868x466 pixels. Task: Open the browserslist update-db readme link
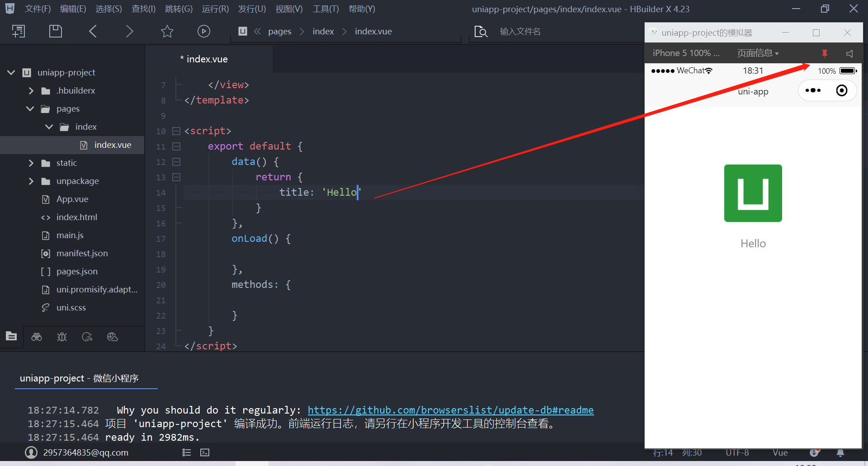click(450, 410)
